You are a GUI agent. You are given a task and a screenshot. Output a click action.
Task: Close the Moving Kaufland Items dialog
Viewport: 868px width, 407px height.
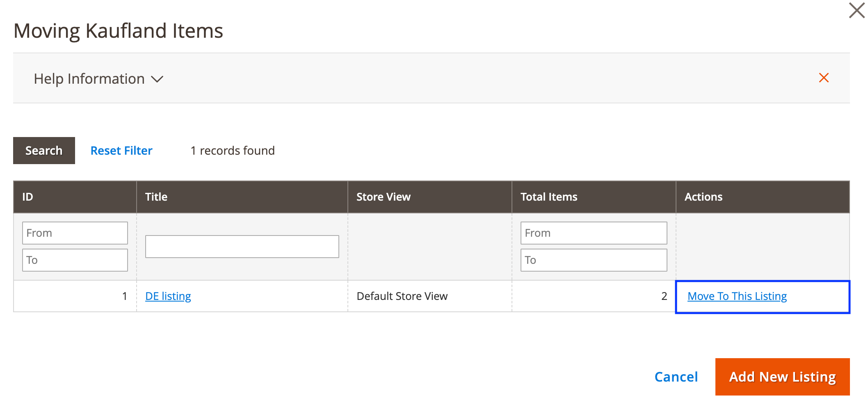(x=857, y=11)
